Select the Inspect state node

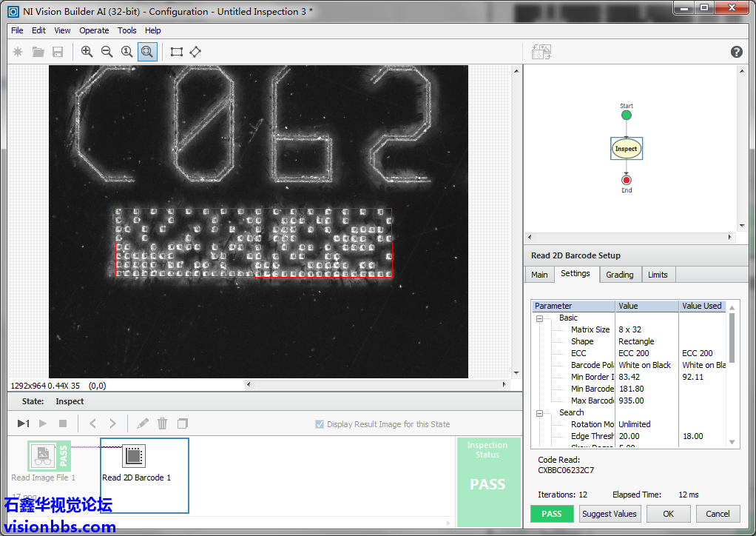pos(627,149)
